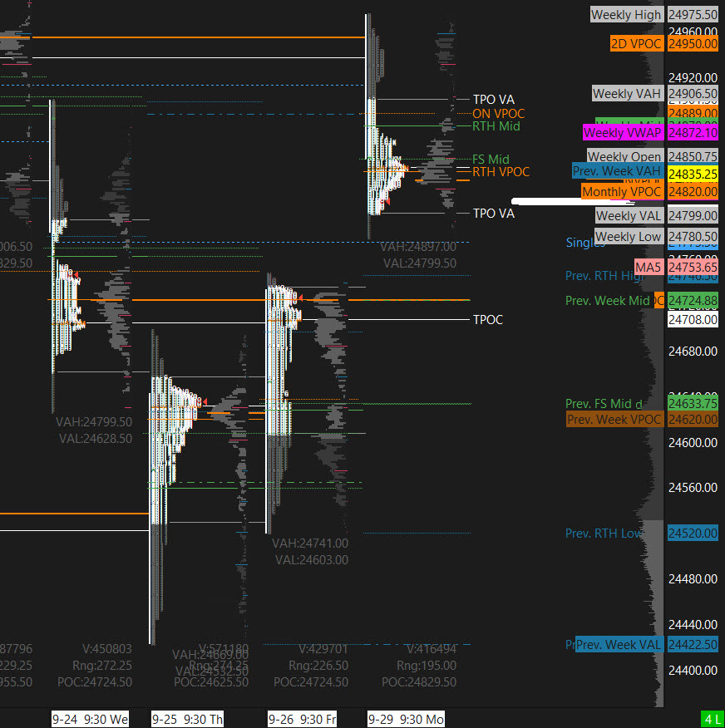The width and height of the screenshot is (725, 728).
Task: Click the Weekly VAH level label
Action: (x=627, y=94)
